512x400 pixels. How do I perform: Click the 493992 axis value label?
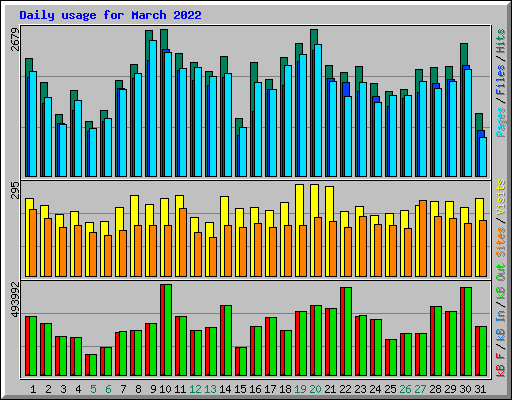[15, 299]
